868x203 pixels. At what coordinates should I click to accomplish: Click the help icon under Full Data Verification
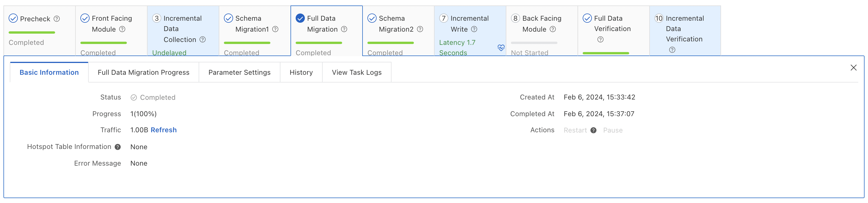(600, 39)
